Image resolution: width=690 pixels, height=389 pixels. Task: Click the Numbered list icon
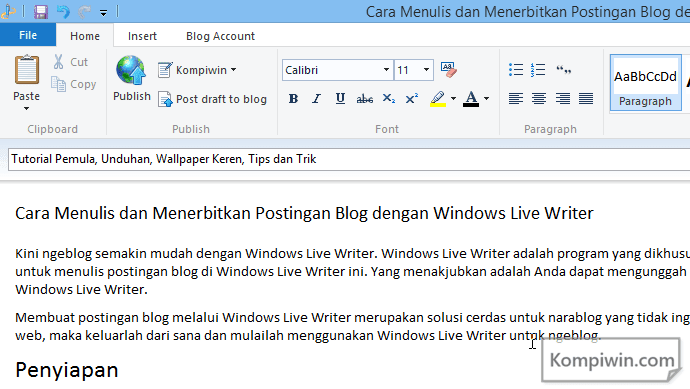click(x=538, y=70)
